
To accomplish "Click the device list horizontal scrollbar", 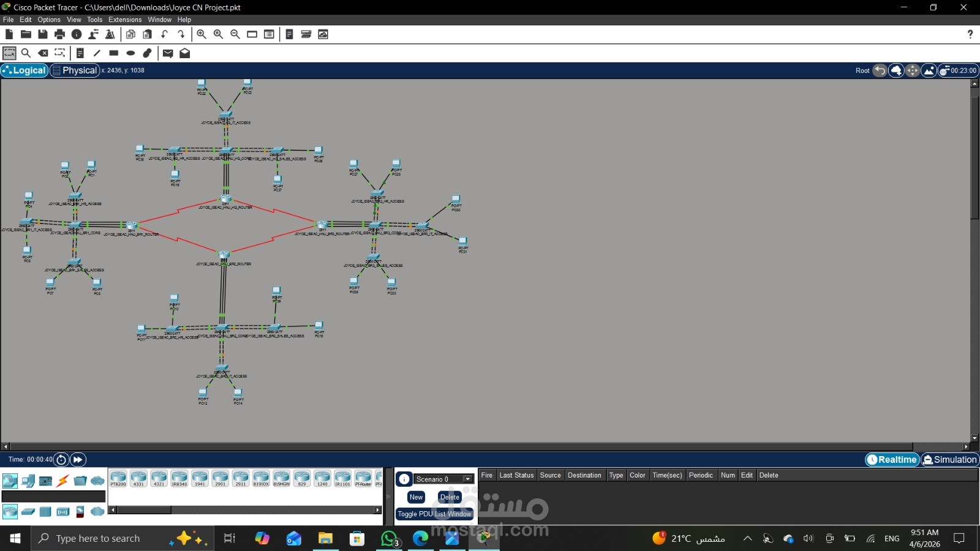I will (x=145, y=510).
